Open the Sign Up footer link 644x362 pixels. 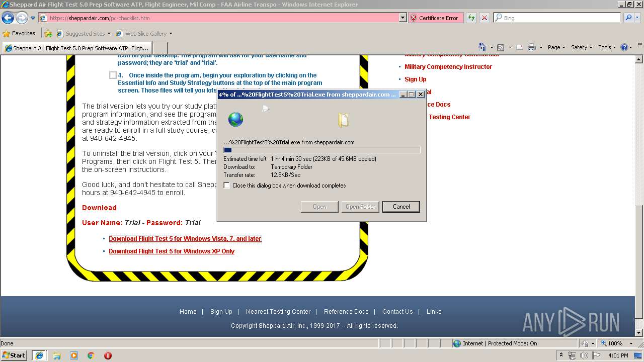tap(221, 312)
